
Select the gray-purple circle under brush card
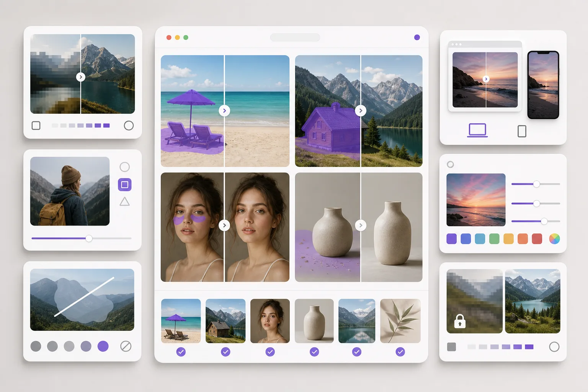click(x=86, y=346)
